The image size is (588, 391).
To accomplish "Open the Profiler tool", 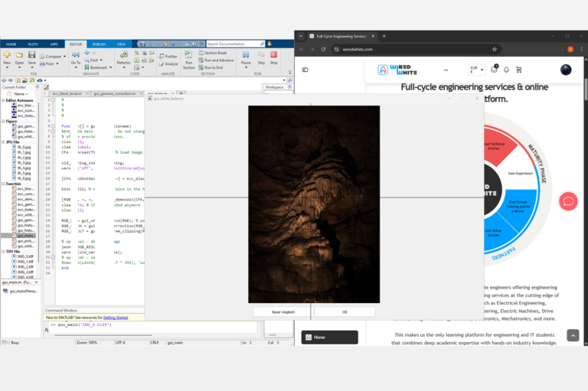I will point(168,56).
